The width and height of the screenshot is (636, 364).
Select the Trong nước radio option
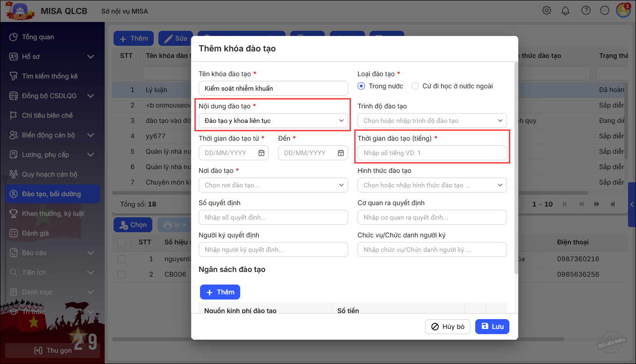(x=361, y=86)
